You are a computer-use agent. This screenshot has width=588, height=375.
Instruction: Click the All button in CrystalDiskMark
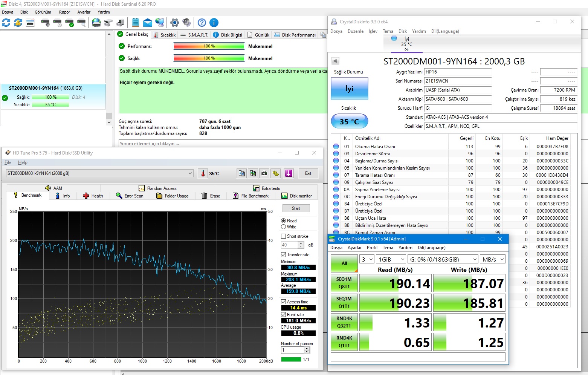344,263
